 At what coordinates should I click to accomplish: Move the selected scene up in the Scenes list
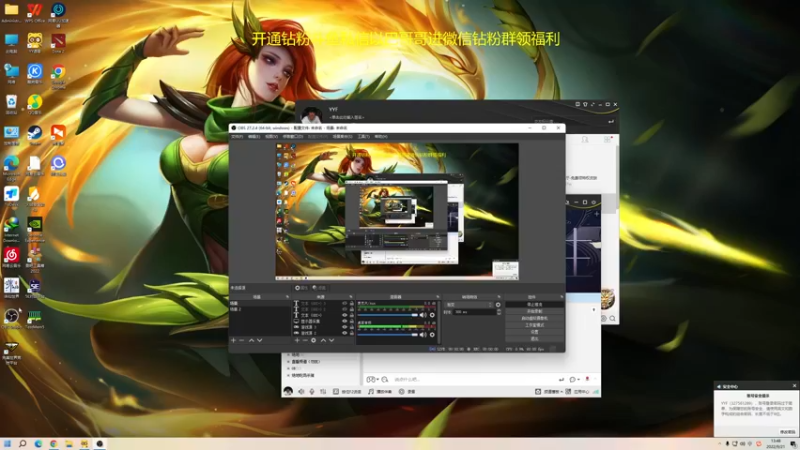coord(251,340)
